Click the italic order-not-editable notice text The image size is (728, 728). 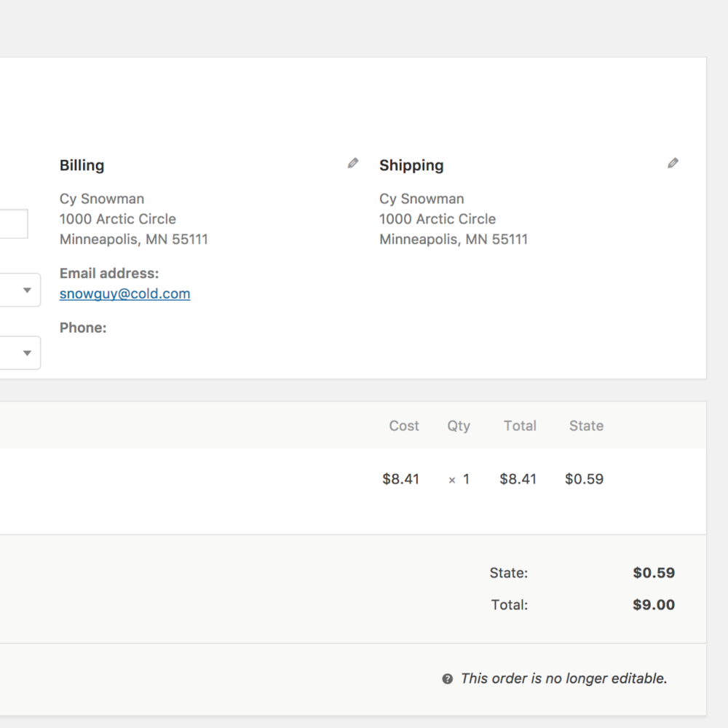[563, 678]
